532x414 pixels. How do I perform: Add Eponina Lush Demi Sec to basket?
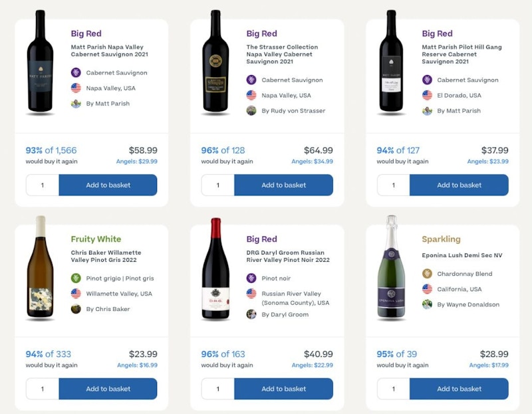pyautogui.click(x=459, y=389)
